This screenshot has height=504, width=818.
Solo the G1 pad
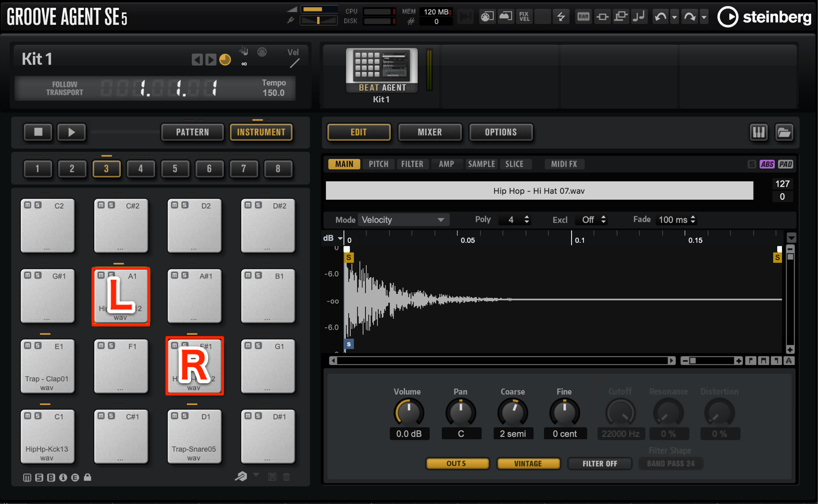click(258, 346)
